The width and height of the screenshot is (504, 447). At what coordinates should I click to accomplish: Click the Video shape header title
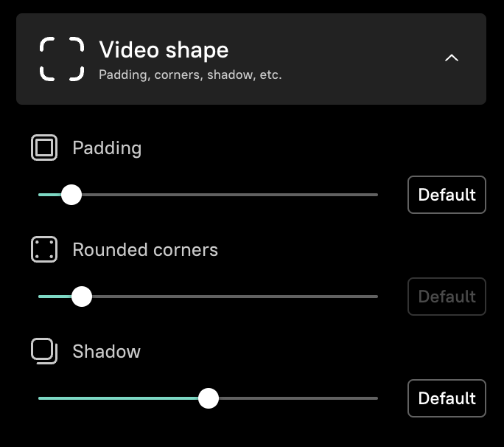pyautogui.click(x=164, y=50)
